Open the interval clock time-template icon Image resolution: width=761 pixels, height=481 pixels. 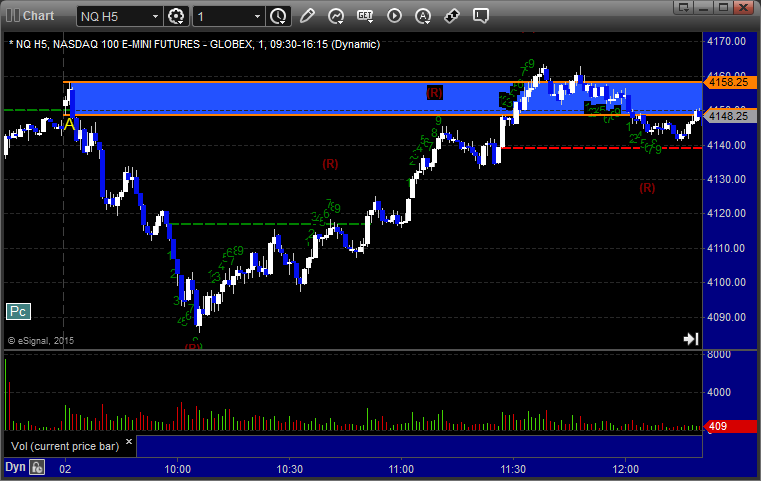(278, 17)
